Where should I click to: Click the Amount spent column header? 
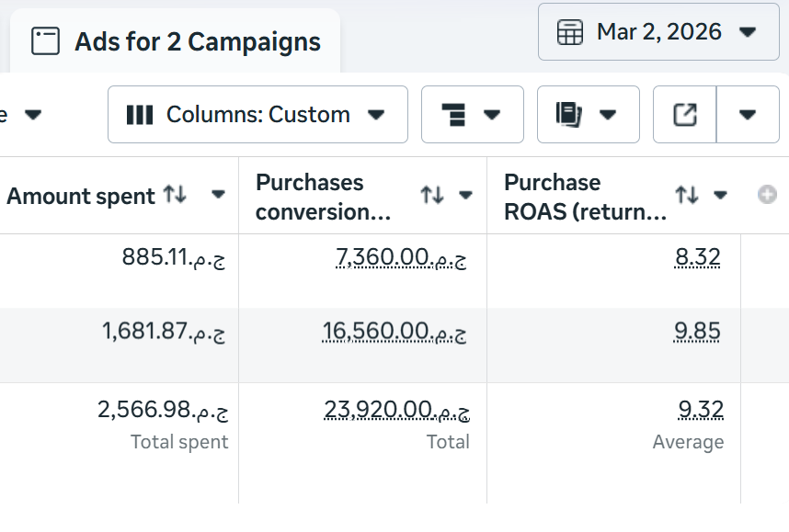pos(81,196)
